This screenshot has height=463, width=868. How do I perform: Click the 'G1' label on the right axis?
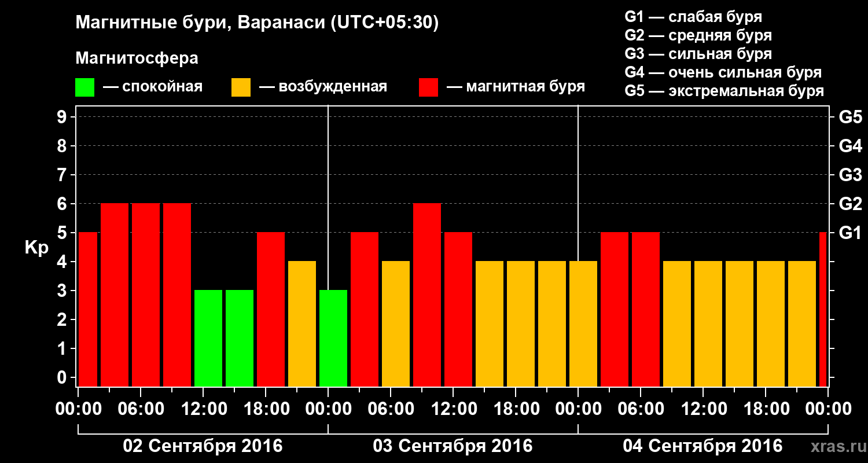[x=850, y=233]
